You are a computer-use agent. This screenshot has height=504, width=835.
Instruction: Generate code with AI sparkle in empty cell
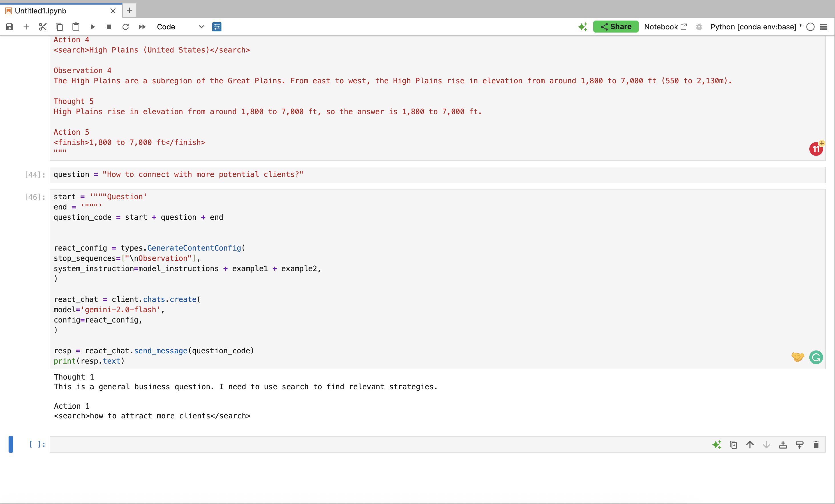point(717,445)
